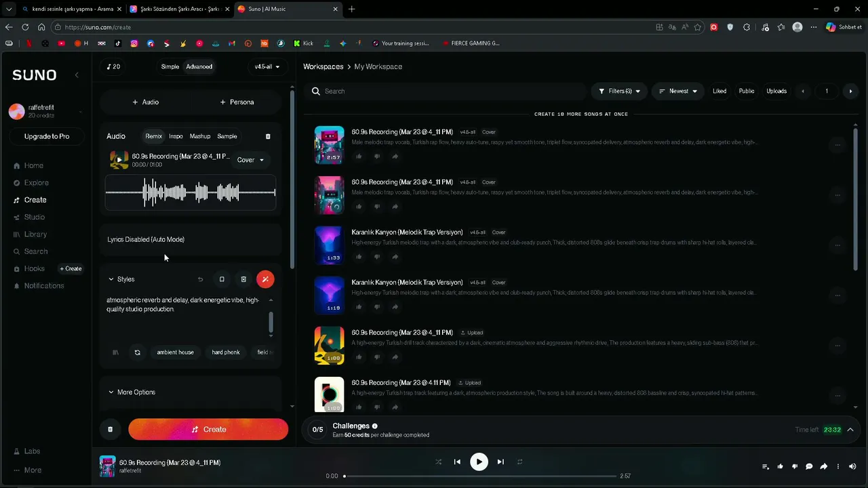This screenshot has height=488, width=868.
Task: Open Studio from the sidebar
Action: pos(28,217)
